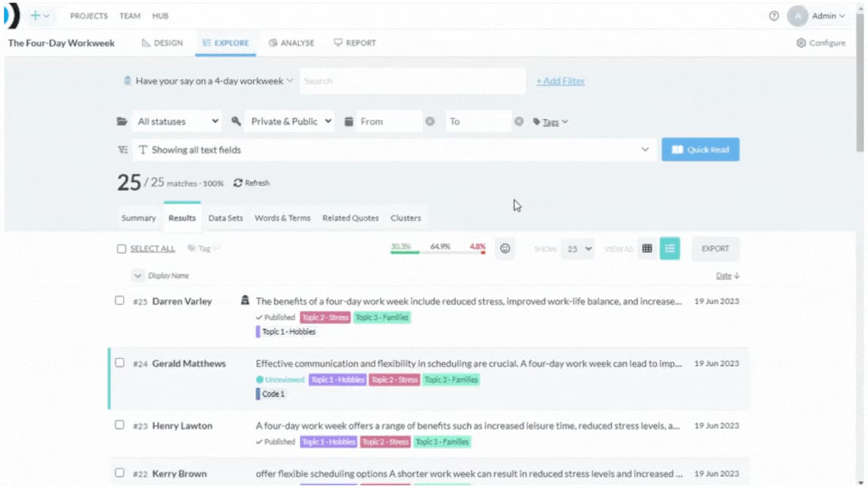Screen dimensions: 868x488
Task: Switch to the Analyse tab
Action: click(x=292, y=43)
